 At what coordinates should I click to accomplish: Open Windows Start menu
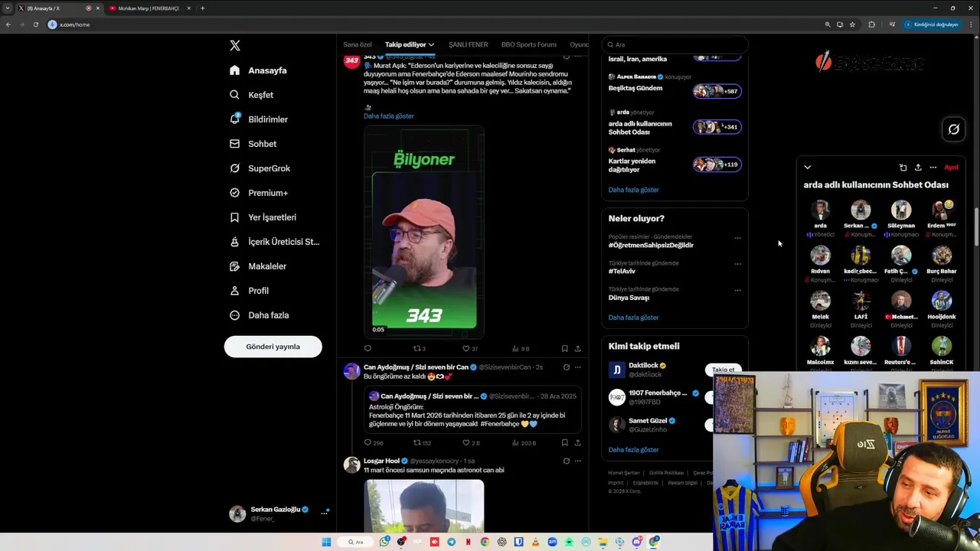[x=326, y=542]
